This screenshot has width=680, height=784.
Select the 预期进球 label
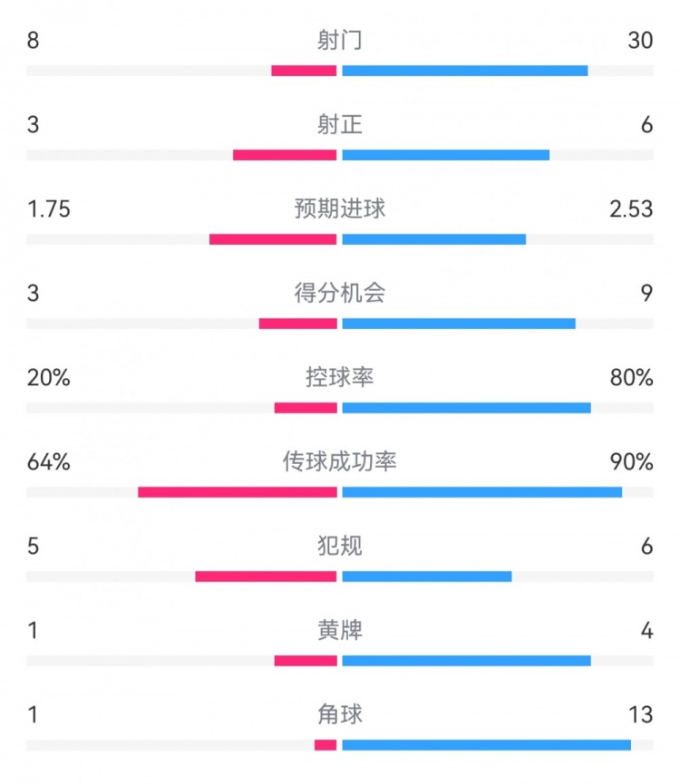pyautogui.click(x=340, y=208)
